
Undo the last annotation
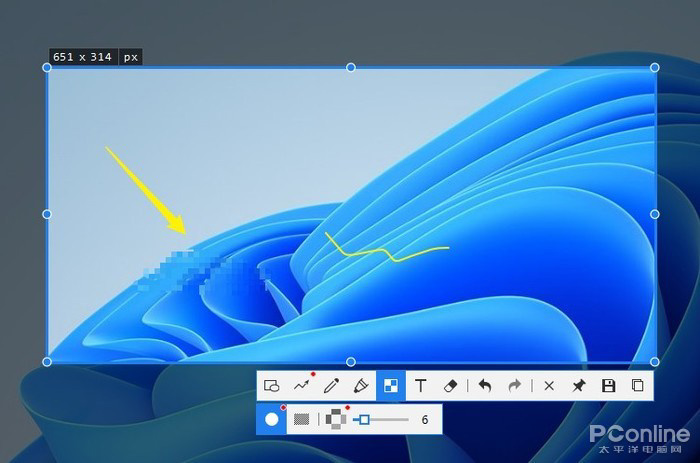click(x=484, y=385)
